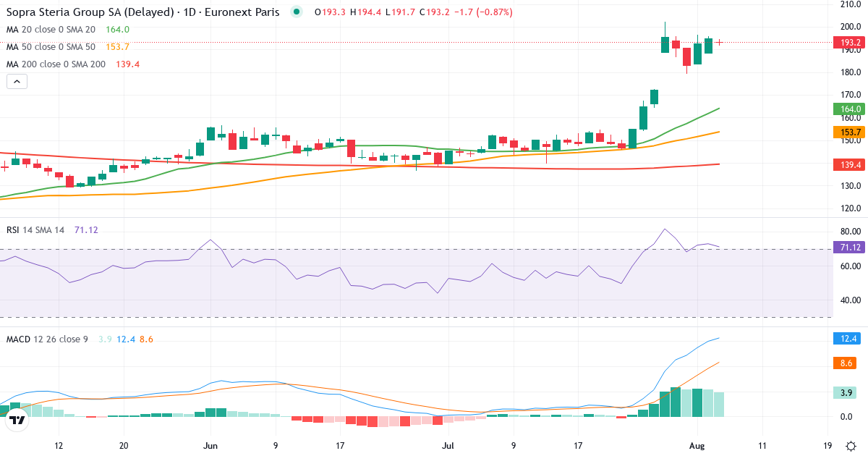Click the 60.00 RSI axis label
The width and height of the screenshot is (868, 456).
pos(849,266)
